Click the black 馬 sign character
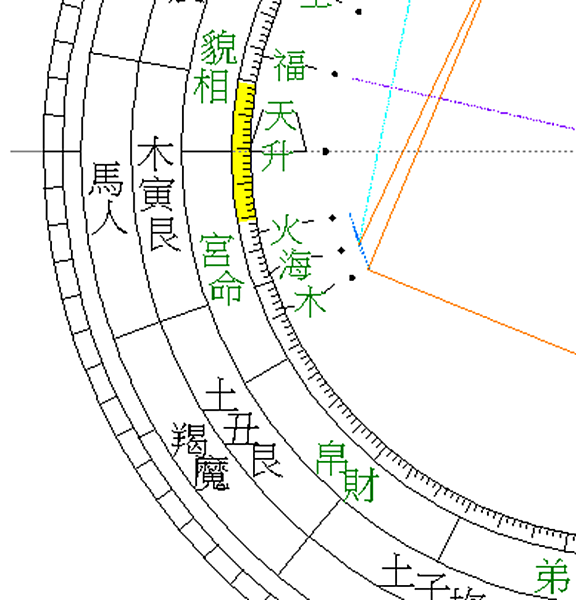The width and height of the screenshot is (576, 600). [106, 179]
